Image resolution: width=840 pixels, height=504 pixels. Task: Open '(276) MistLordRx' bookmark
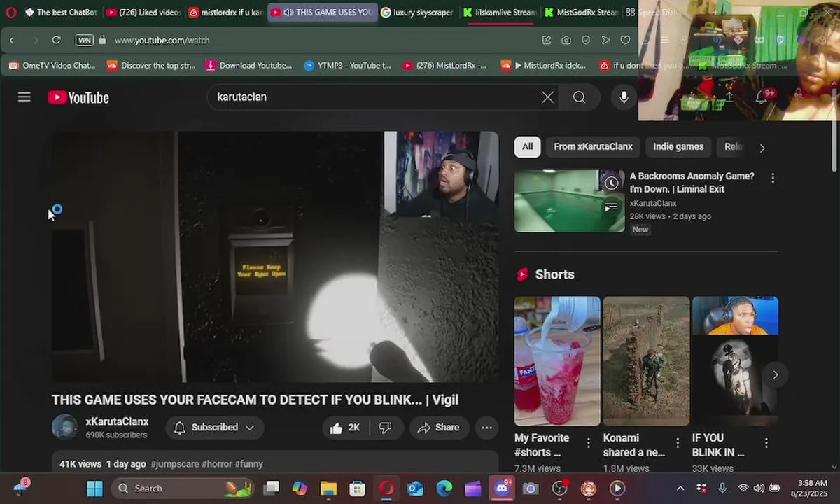(445, 65)
